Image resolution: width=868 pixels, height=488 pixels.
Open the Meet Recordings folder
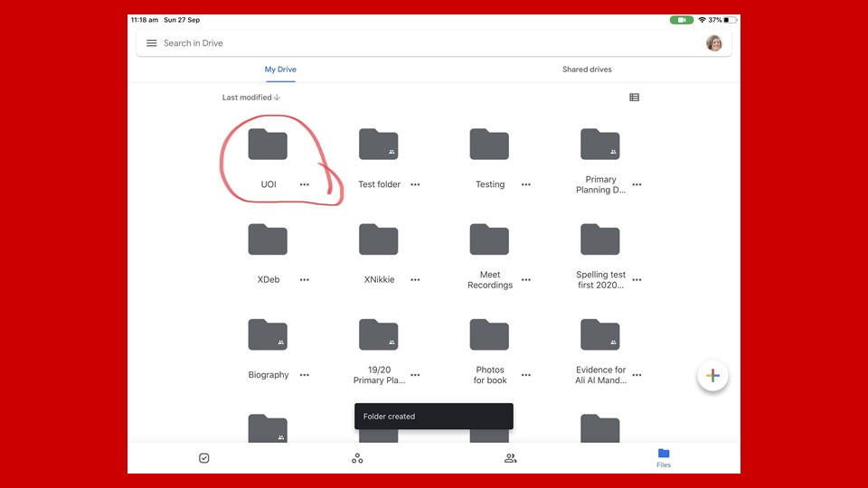click(489, 240)
